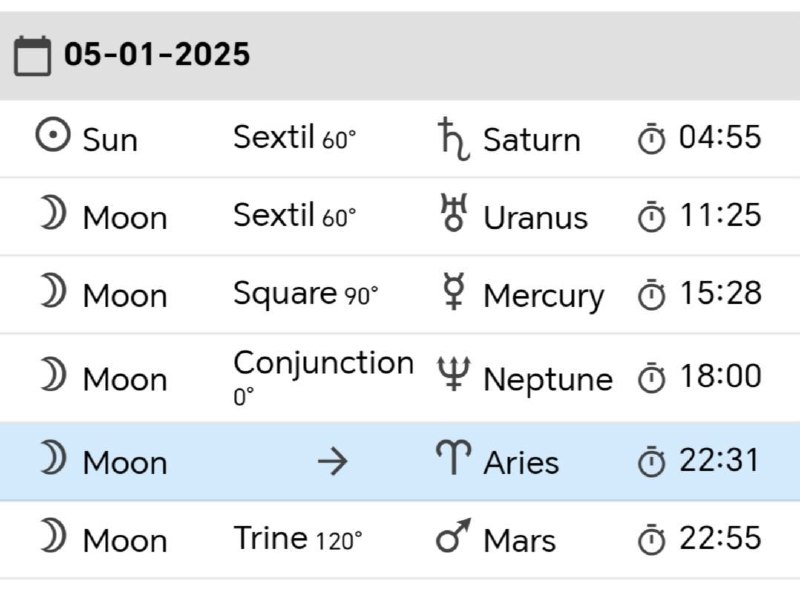Select the highlighted Moon enters Aries row
The image size is (800, 600).
tap(400, 461)
